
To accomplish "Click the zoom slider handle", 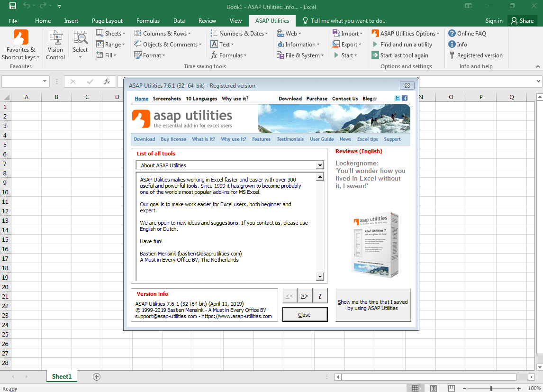I will click(491, 389).
